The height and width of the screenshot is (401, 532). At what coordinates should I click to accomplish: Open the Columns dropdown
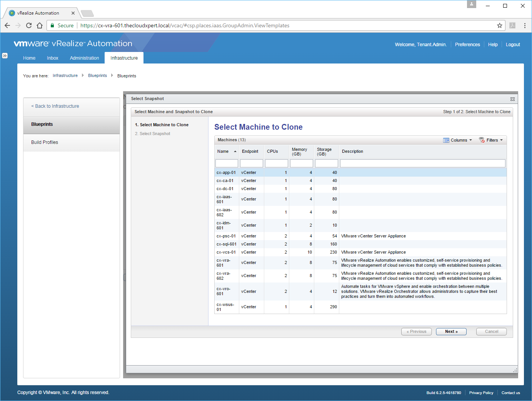pyautogui.click(x=458, y=140)
